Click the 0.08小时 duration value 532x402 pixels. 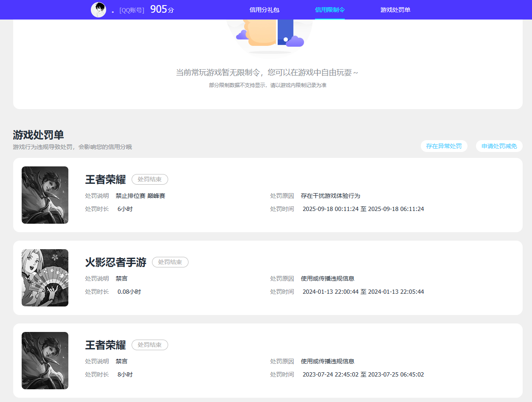129,292
